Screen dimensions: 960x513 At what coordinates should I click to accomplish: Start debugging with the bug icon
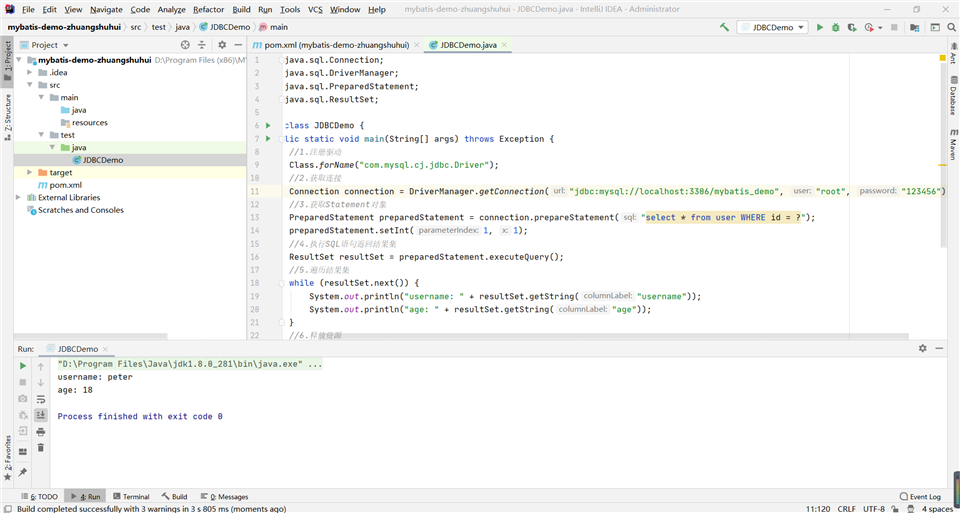(x=836, y=27)
